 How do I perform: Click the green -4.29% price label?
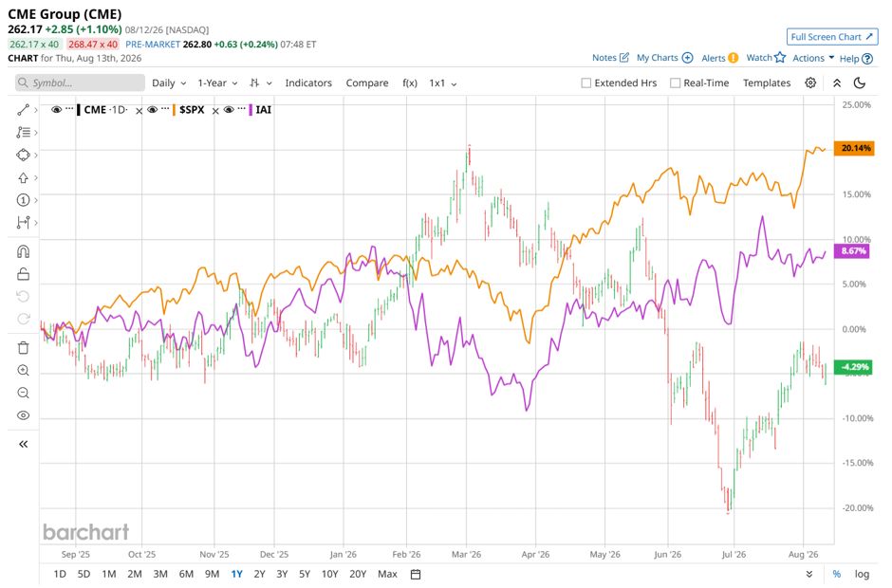[851, 367]
